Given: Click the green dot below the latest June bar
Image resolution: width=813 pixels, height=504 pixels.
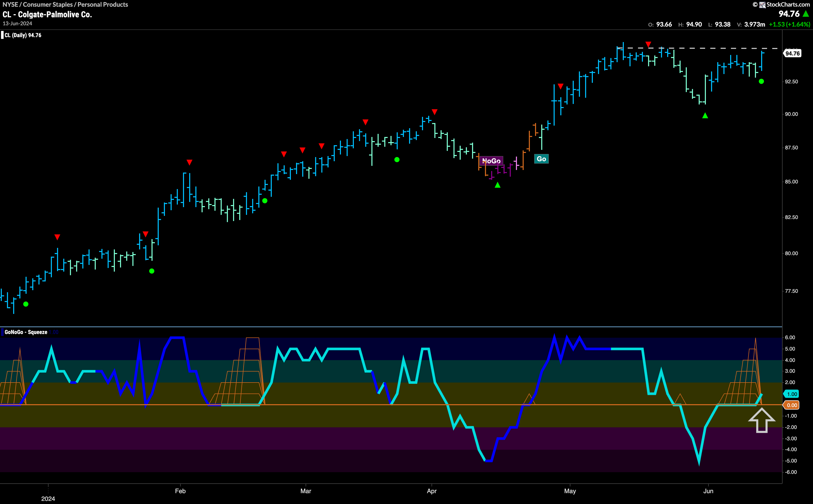Looking at the screenshot, I should [x=761, y=81].
